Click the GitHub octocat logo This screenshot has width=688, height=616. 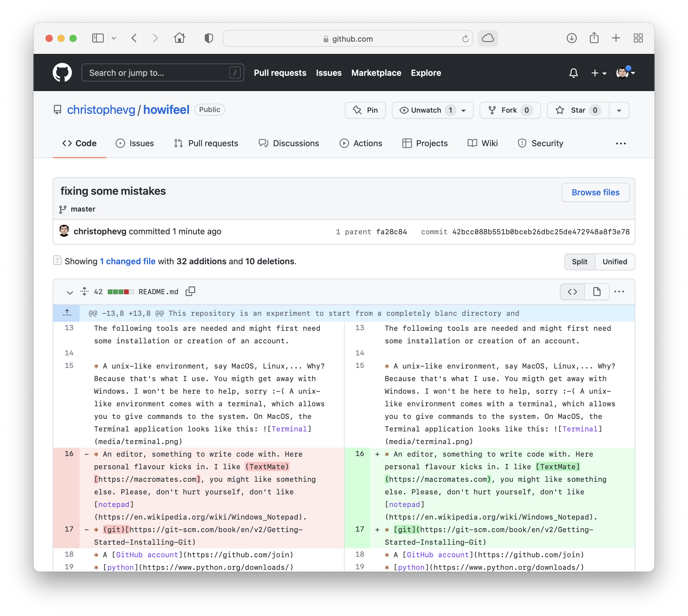pos(62,73)
